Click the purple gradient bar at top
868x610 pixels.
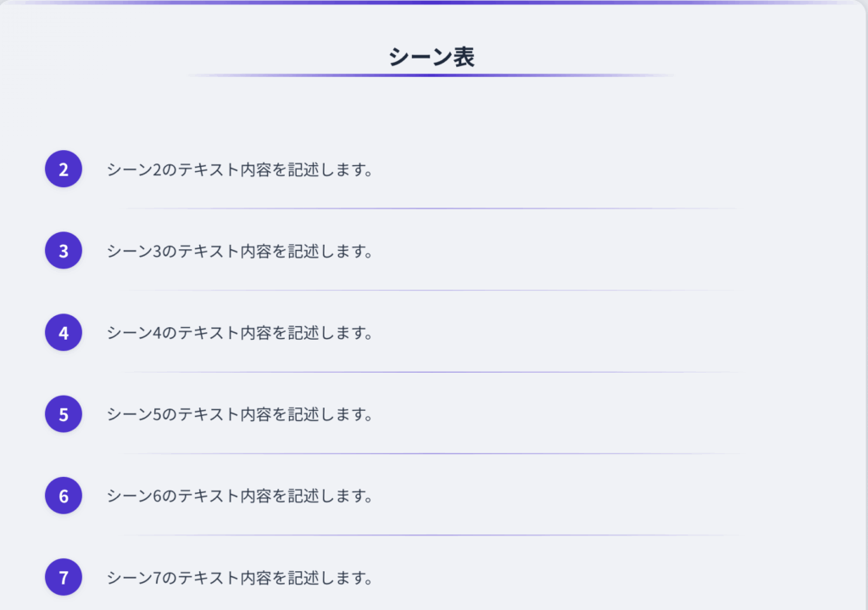coord(433,3)
